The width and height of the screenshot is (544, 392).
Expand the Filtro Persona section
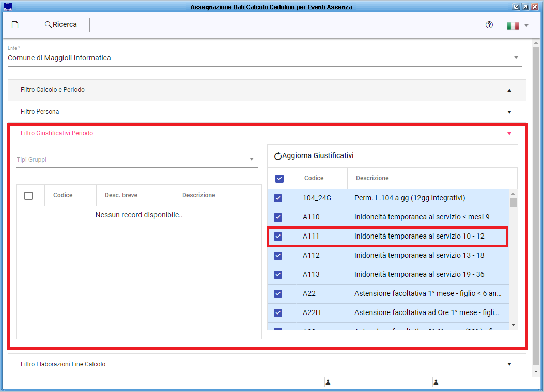point(509,112)
